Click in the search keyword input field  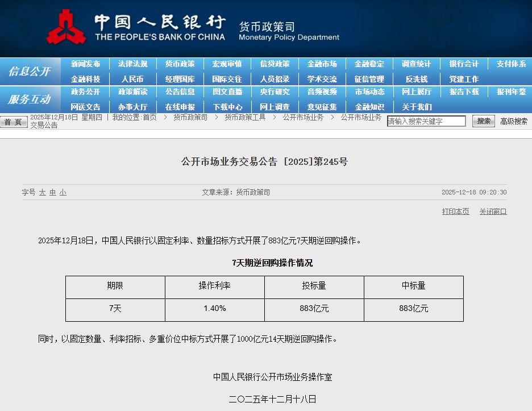[x=426, y=121]
